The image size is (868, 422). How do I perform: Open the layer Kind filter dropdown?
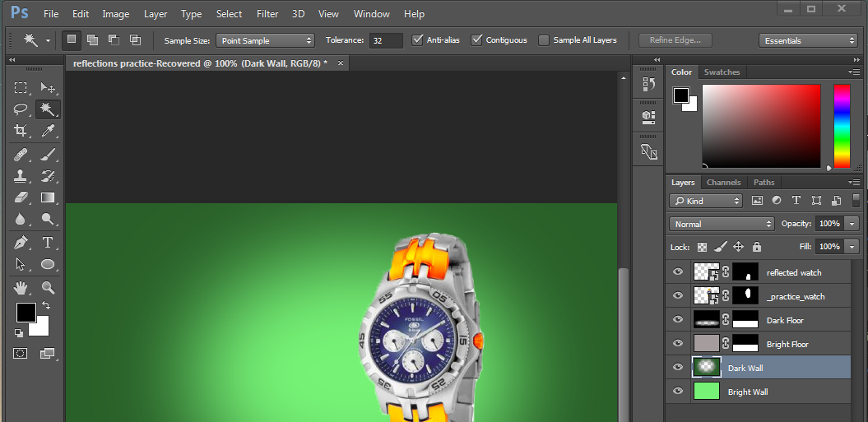pyautogui.click(x=706, y=201)
